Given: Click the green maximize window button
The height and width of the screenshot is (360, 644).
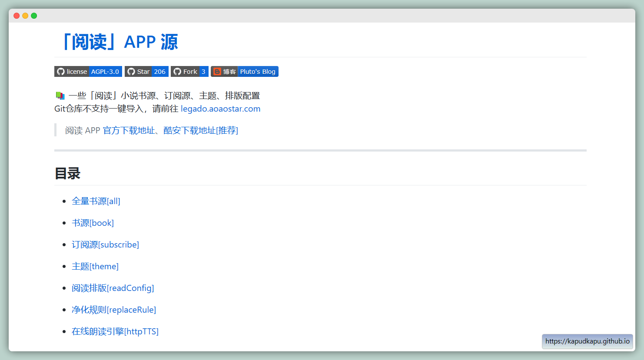Looking at the screenshot, I should pyautogui.click(x=34, y=16).
